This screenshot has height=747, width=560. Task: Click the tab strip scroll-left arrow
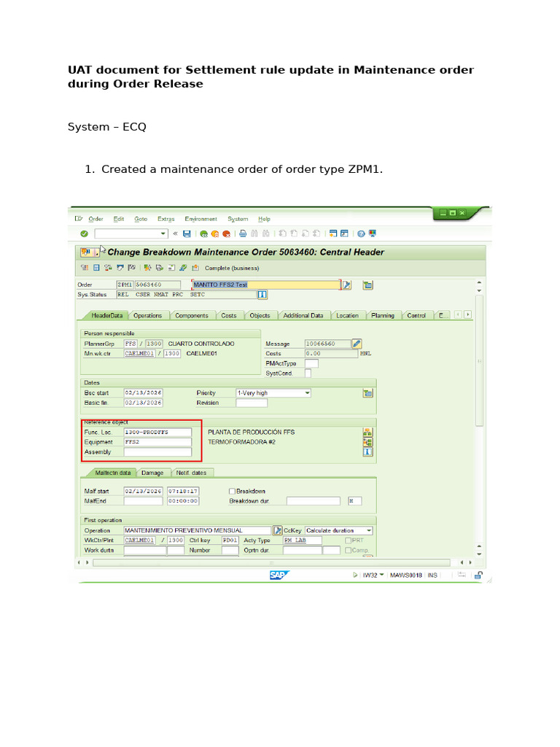click(458, 314)
